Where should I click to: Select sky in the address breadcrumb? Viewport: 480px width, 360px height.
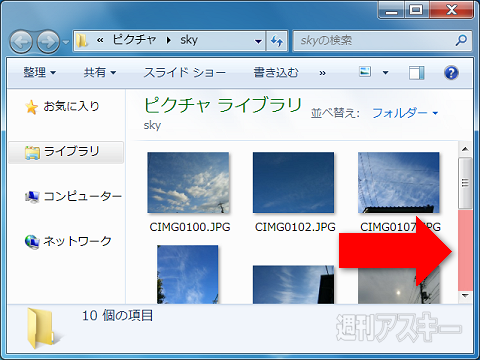[x=189, y=40]
